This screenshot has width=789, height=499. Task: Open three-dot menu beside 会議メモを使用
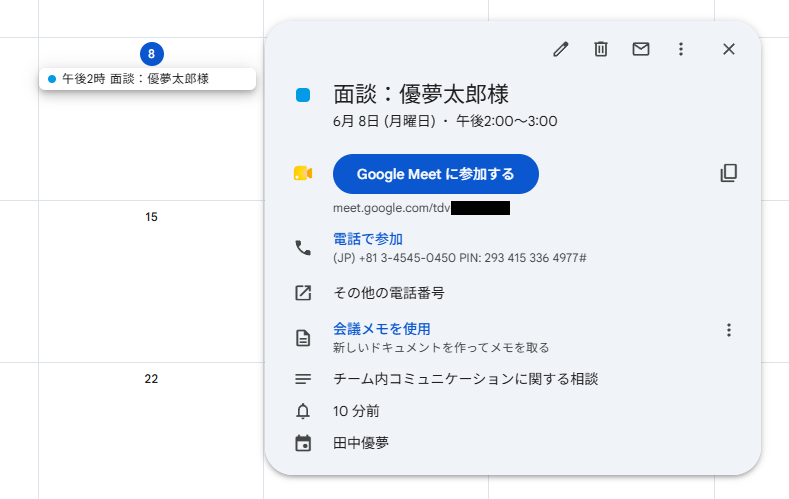(x=729, y=330)
